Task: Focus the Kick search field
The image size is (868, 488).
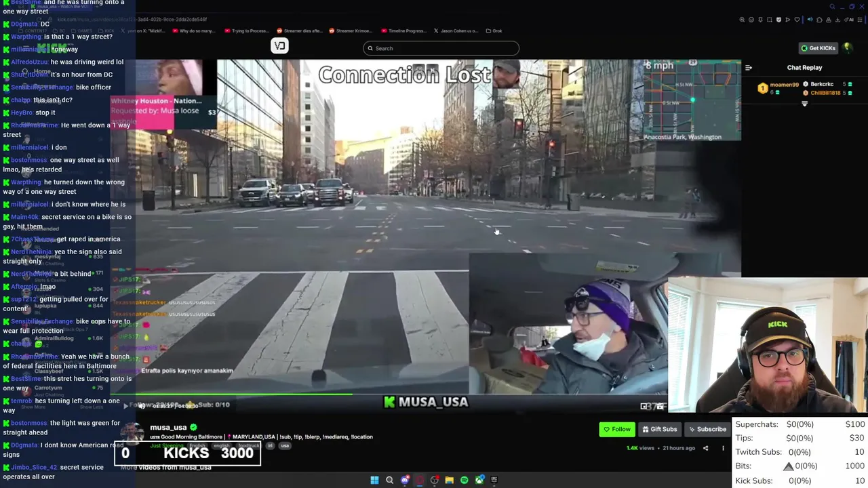Action: tap(441, 48)
